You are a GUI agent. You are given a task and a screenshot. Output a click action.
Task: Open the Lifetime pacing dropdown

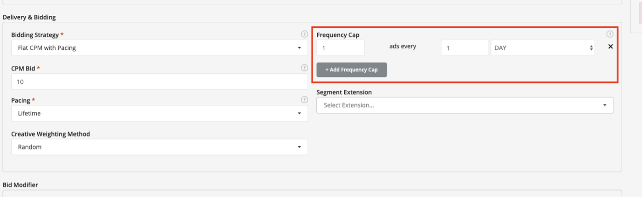(x=160, y=113)
